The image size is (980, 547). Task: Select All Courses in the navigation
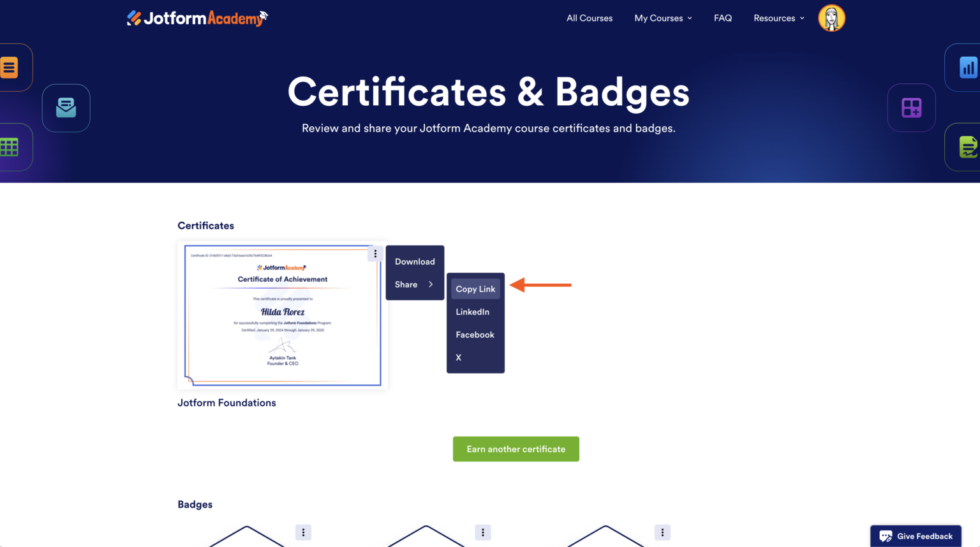589,18
